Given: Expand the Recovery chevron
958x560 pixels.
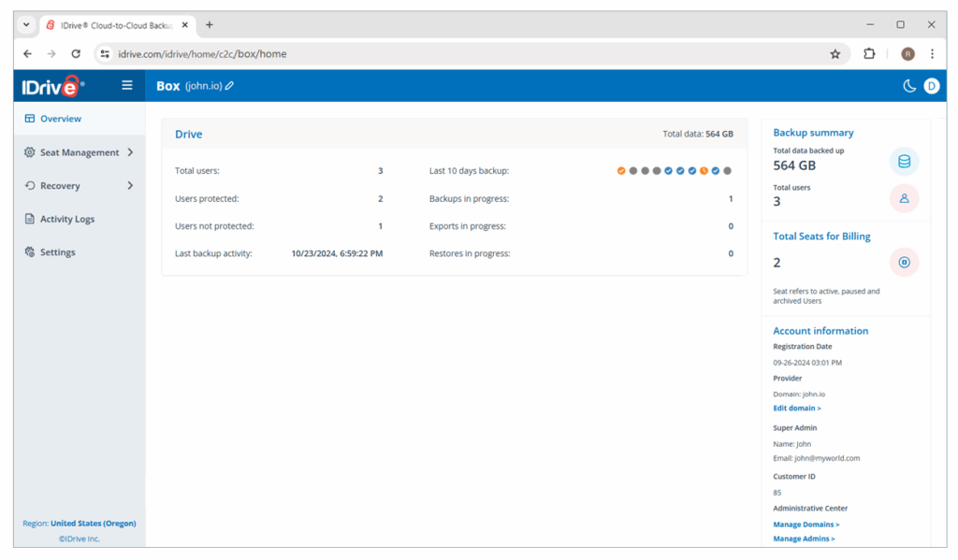Looking at the screenshot, I should point(130,185).
